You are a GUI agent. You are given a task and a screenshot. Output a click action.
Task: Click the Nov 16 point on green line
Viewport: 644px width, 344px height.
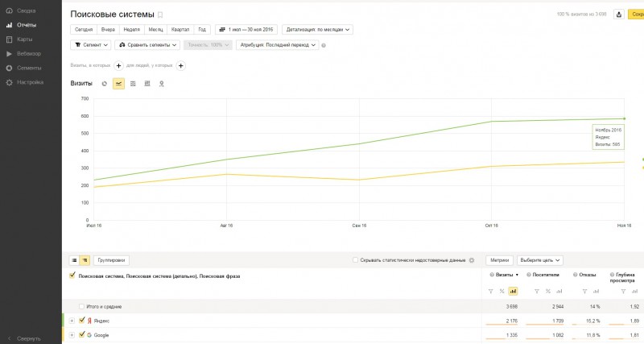pos(625,118)
